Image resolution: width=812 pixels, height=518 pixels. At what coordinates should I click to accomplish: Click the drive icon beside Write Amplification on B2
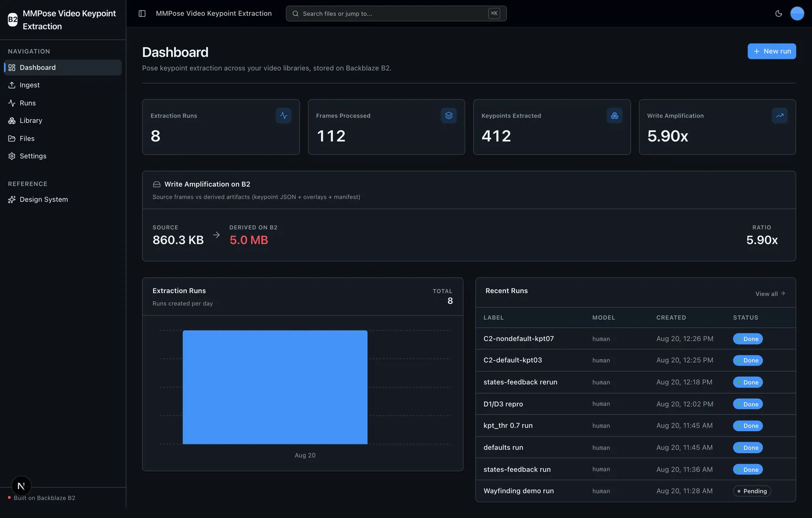point(157,184)
